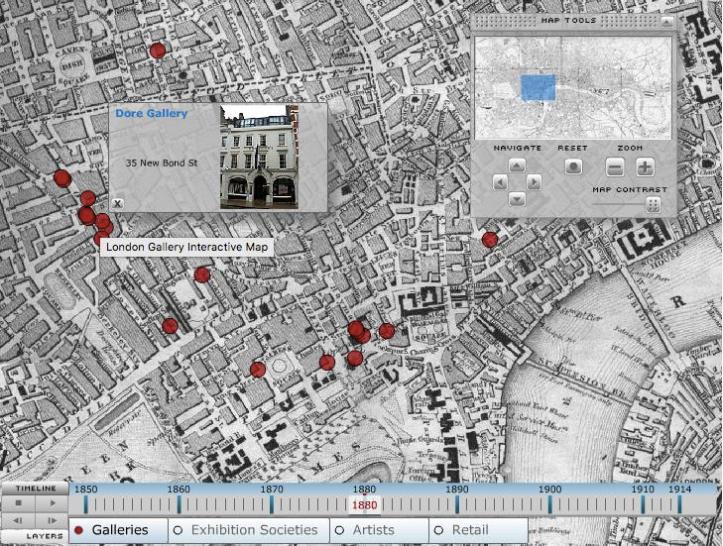
Task: Pan the map left with navigate arrow
Action: (x=499, y=182)
